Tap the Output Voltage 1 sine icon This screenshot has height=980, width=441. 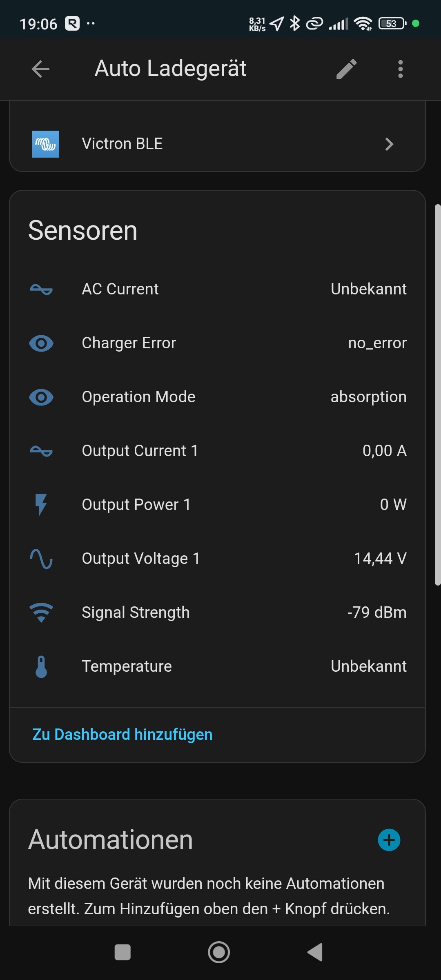tap(41, 559)
